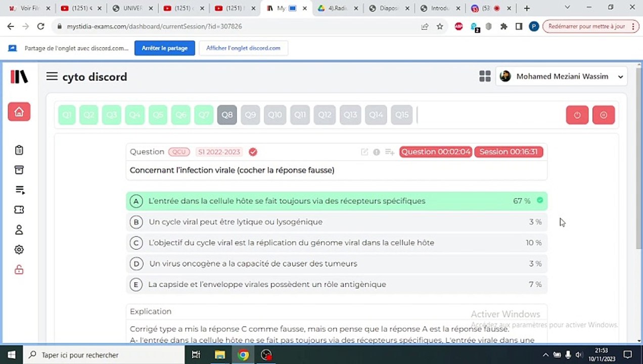The height and width of the screenshot is (364, 643).
Task: Click the browser back arrow
Action: click(x=11, y=26)
